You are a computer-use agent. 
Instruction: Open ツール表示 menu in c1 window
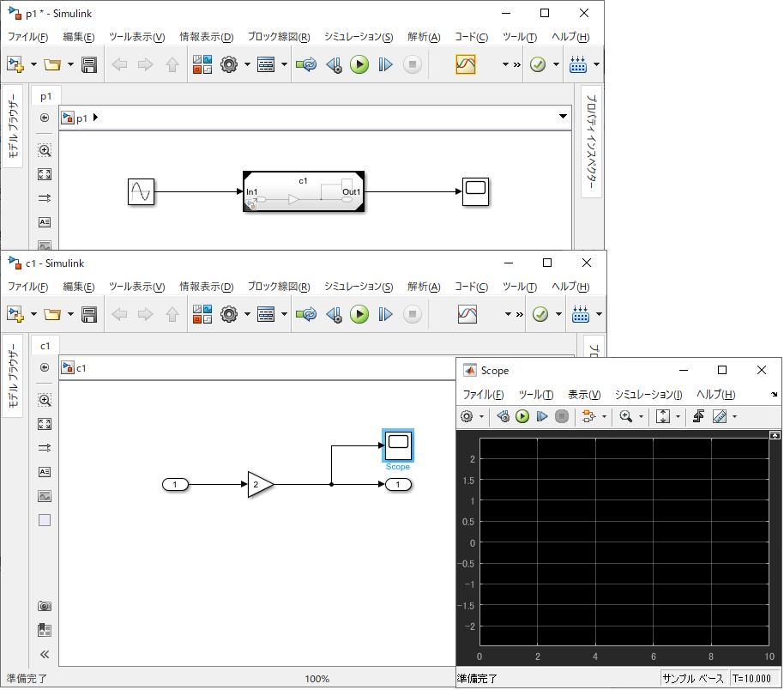pyautogui.click(x=137, y=287)
